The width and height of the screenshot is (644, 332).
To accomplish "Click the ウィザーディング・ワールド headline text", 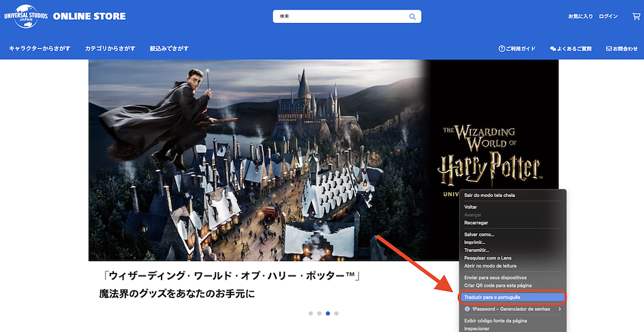I will click(x=230, y=275).
